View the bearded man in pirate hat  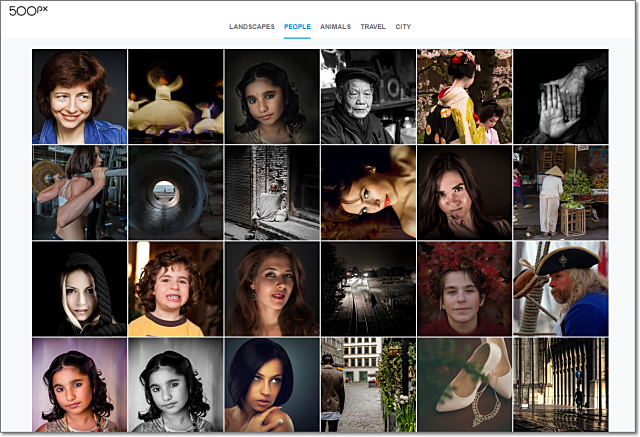560,288
